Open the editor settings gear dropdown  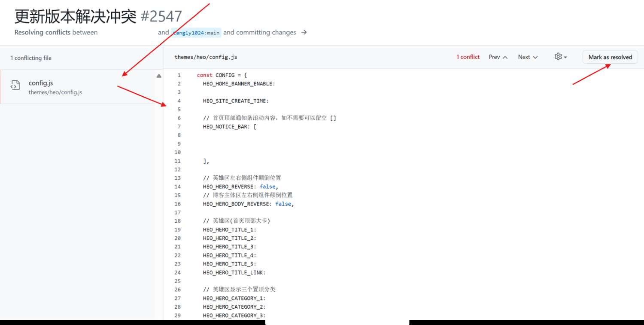(561, 57)
